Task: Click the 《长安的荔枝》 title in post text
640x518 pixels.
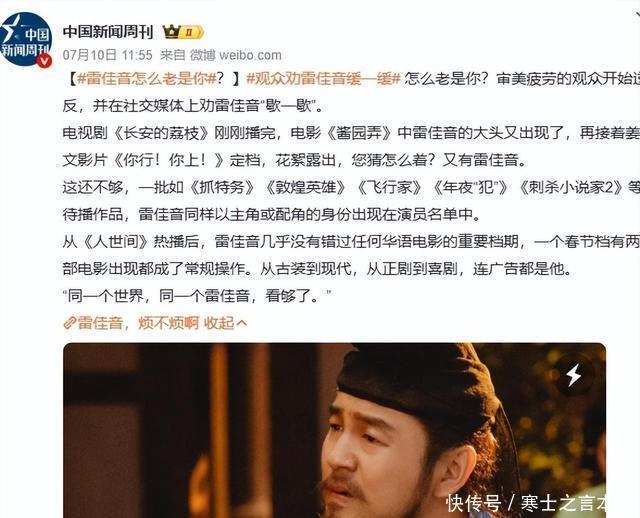Action: [160, 133]
